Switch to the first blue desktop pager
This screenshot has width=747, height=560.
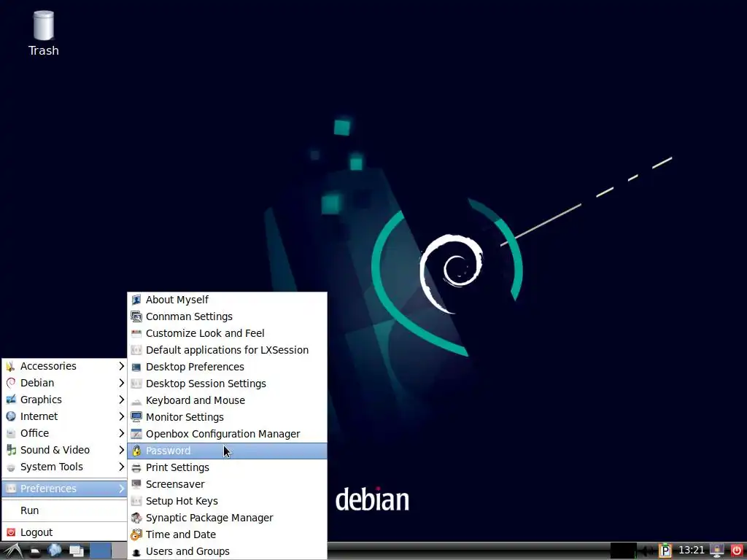[x=101, y=551]
